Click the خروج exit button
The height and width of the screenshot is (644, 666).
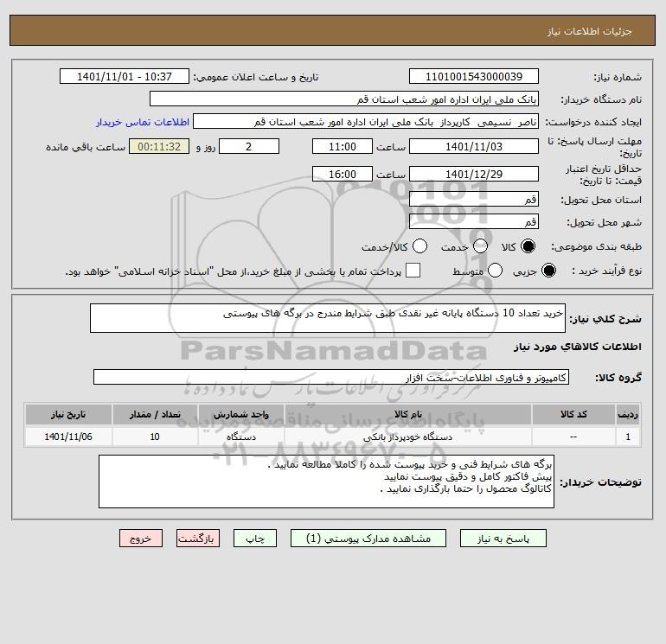coord(141,539)
